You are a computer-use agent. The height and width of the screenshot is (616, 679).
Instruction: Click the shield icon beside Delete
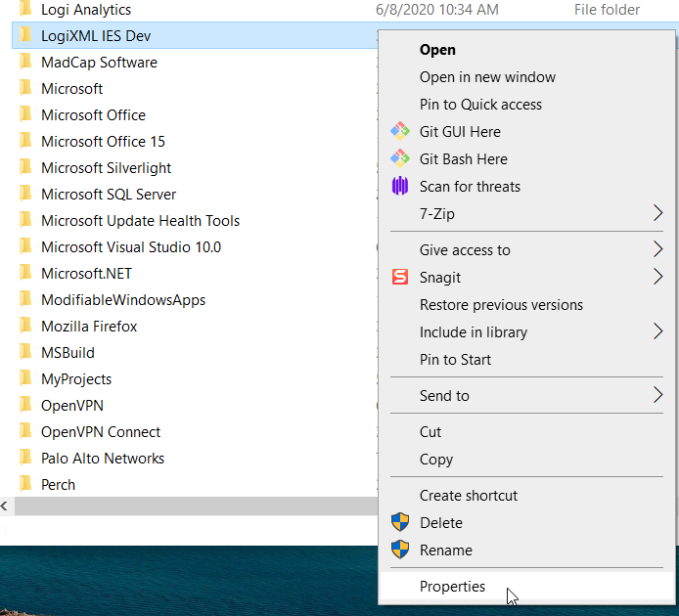pos(400,522)
